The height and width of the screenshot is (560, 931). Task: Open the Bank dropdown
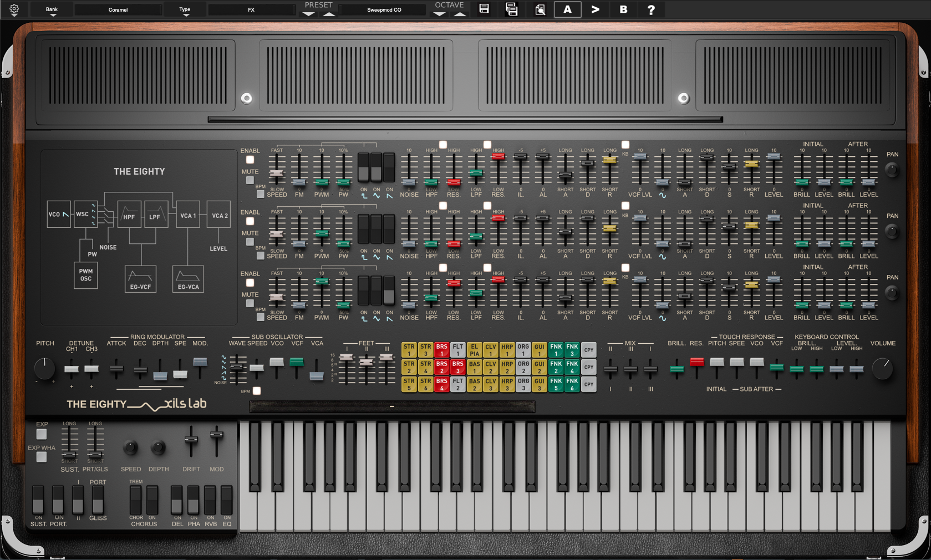pos(52,9)
